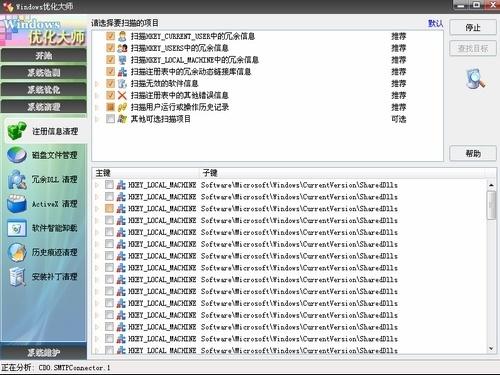The image size is (500, 375).
Task: Switch to the 开始 sidebar tab
Action: point(44,55)
